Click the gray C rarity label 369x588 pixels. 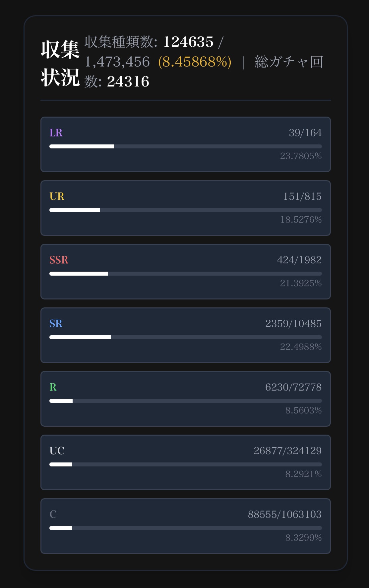coord(53,514)
